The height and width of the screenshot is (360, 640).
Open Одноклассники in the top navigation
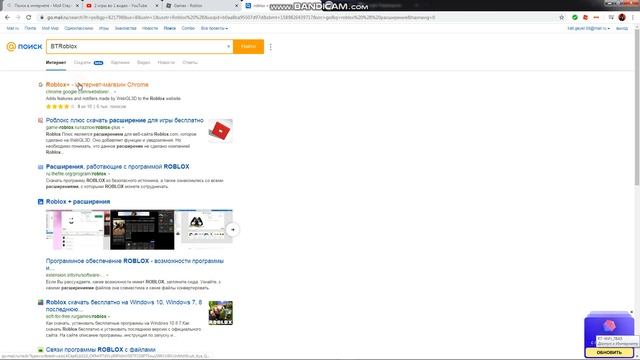[x=79, y=28]
